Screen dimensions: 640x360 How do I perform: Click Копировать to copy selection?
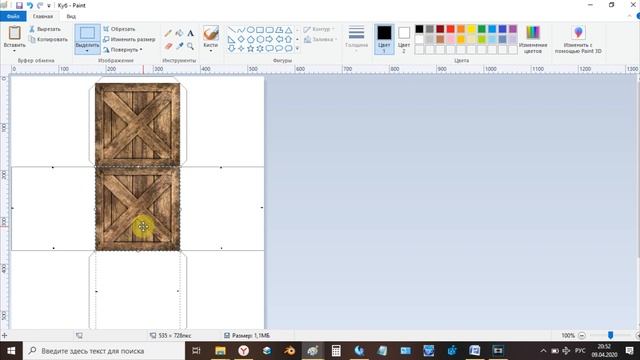point(48,40)
